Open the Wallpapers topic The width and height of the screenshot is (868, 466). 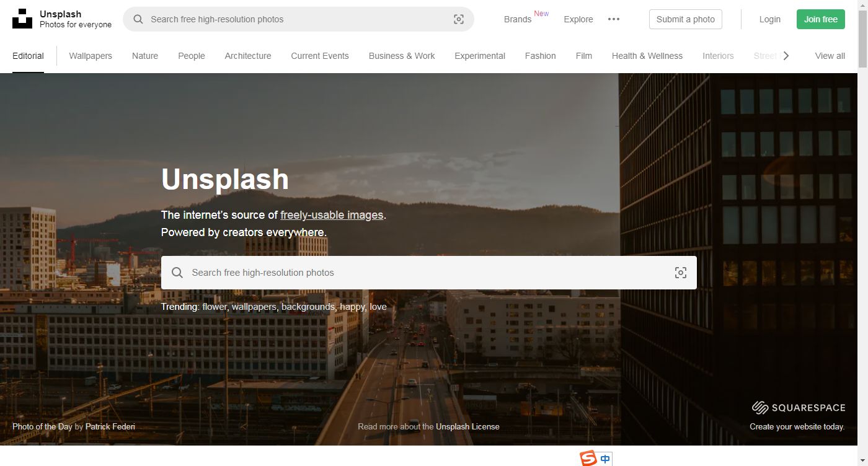91,56
